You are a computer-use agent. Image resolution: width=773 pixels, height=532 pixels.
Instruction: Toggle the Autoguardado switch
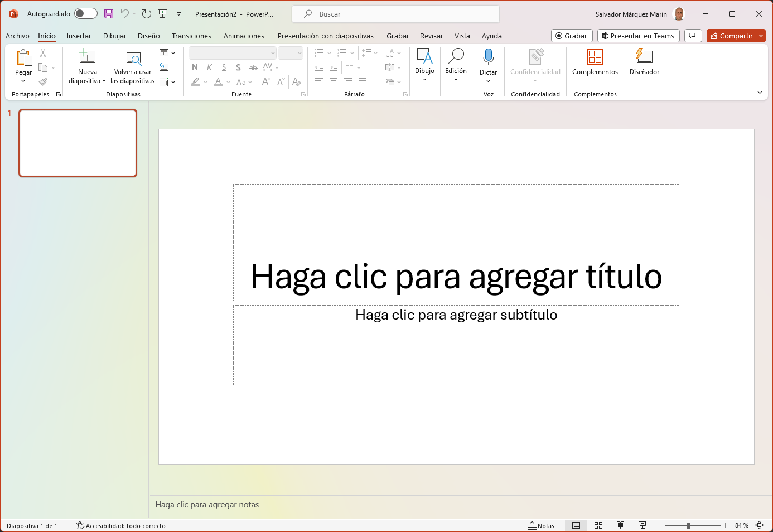(86, 14)
